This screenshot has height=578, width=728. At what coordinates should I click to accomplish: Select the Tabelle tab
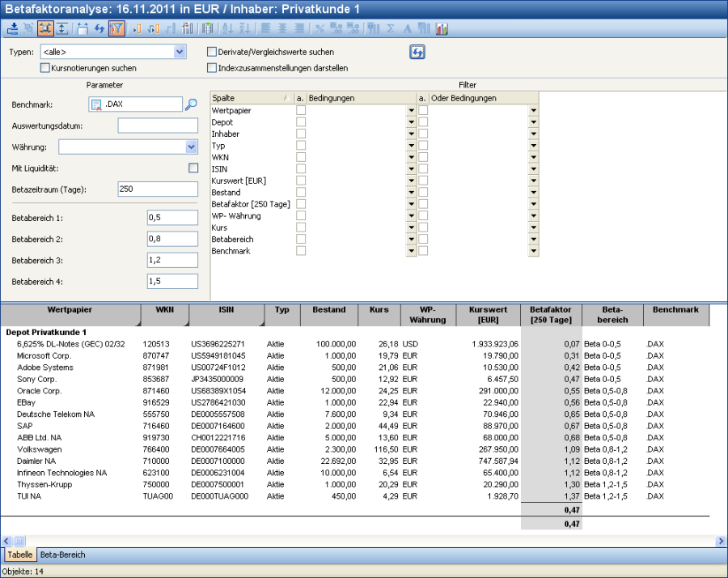coord(20,555)
